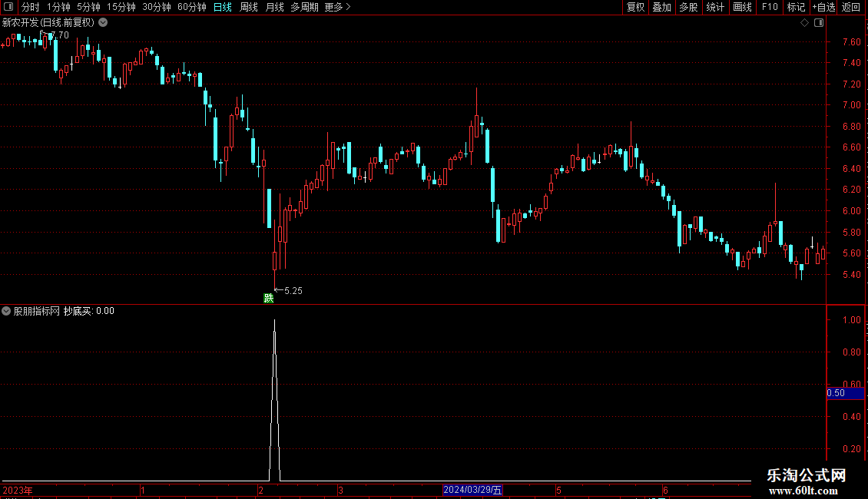Open the 复权 adjustment option
Viewport: 868px width, 499px height.
pyautogui.click(x=635, y=7)
